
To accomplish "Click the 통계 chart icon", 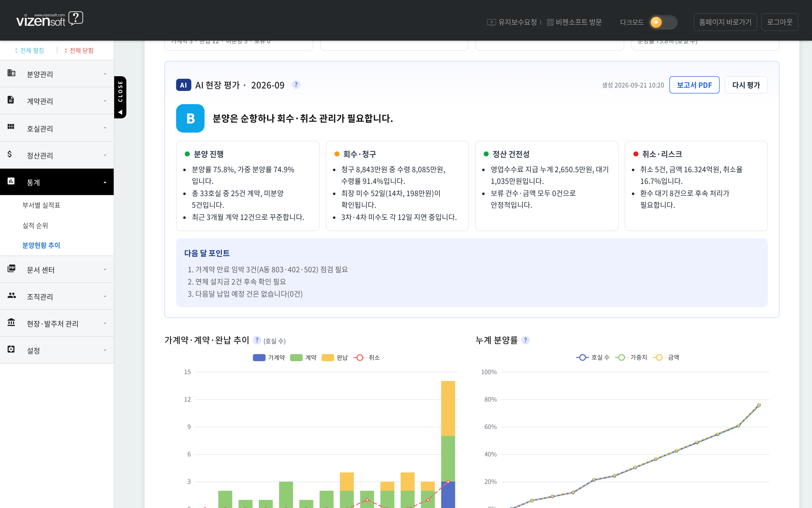I will 11,181.
